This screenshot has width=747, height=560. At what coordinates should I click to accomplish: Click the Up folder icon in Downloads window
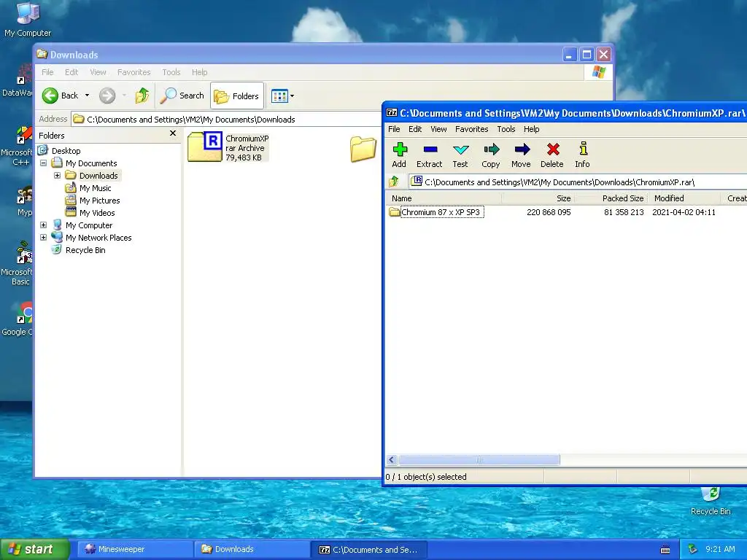142,96
